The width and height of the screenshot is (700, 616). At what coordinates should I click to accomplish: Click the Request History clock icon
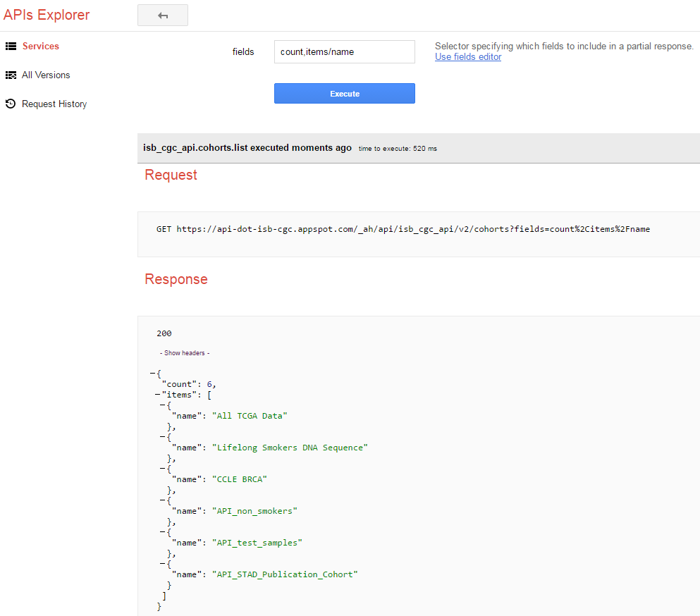[11, 104]
